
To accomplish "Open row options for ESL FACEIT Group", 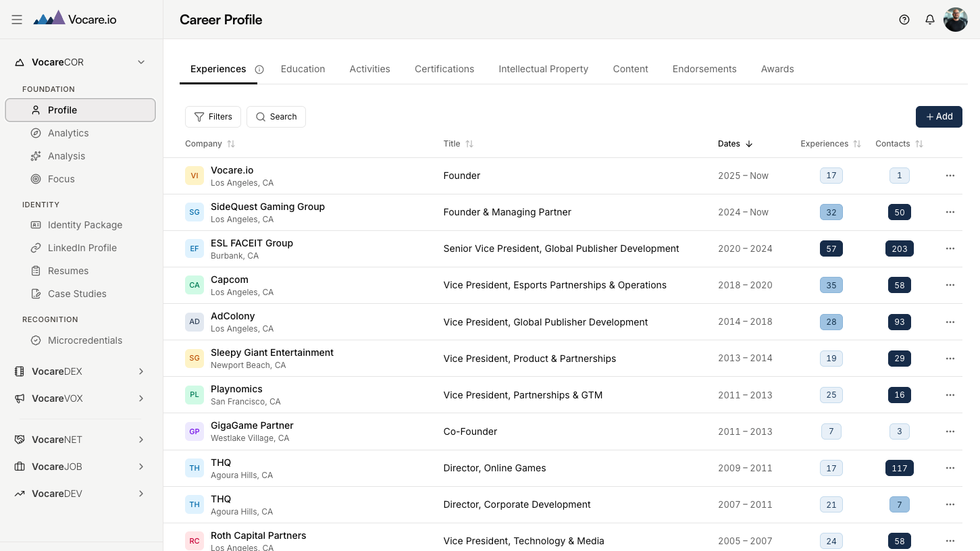I will tap(950, 248).
